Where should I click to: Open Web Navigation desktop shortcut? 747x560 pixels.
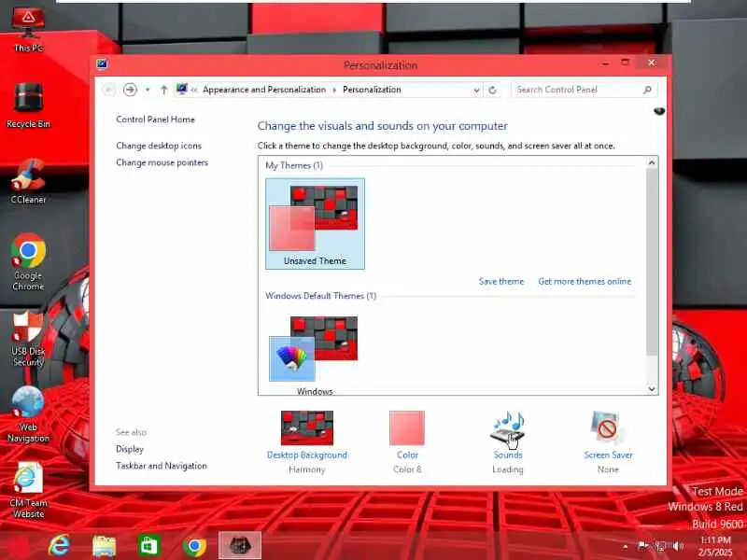click(28, 414)
